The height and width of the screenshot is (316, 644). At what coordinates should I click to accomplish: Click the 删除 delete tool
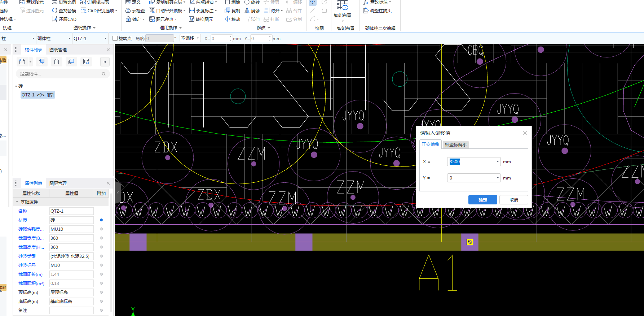233,2
